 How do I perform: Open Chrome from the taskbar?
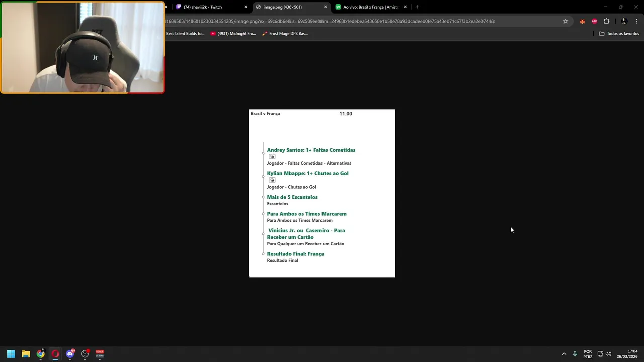click(40, 354)
